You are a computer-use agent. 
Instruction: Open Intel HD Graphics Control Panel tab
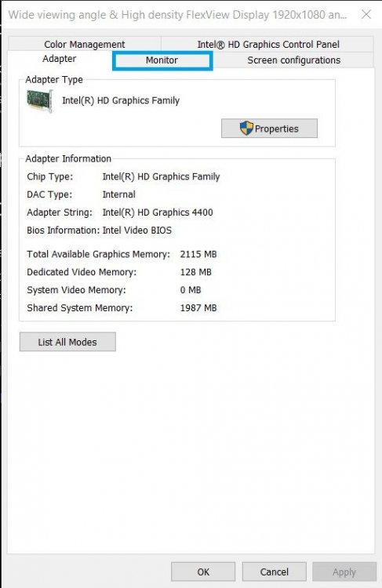click(x=268, y=44)
